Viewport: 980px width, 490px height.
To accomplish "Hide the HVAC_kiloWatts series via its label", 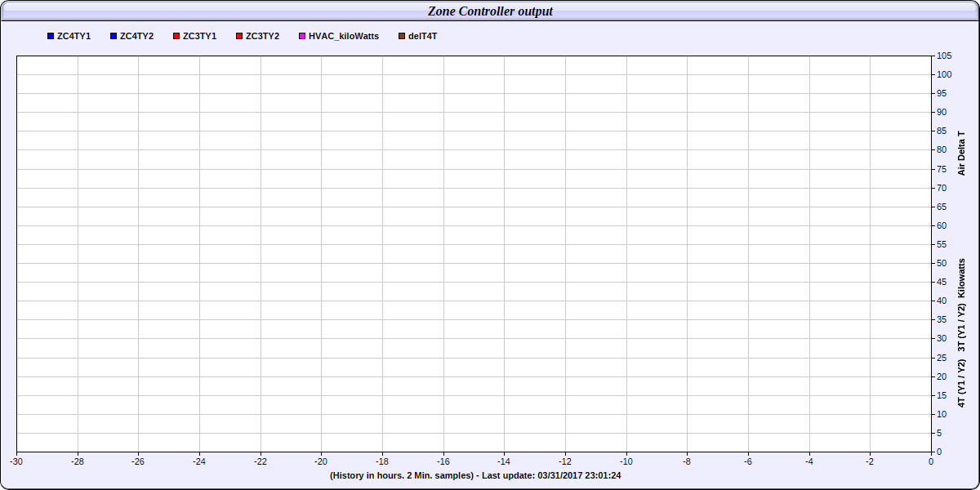I will [x=343, y=37].
